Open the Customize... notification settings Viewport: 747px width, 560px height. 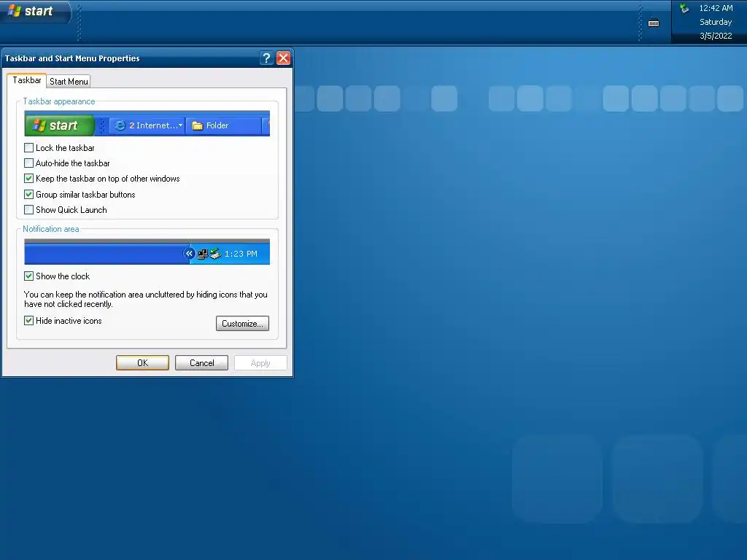[242, 323]
